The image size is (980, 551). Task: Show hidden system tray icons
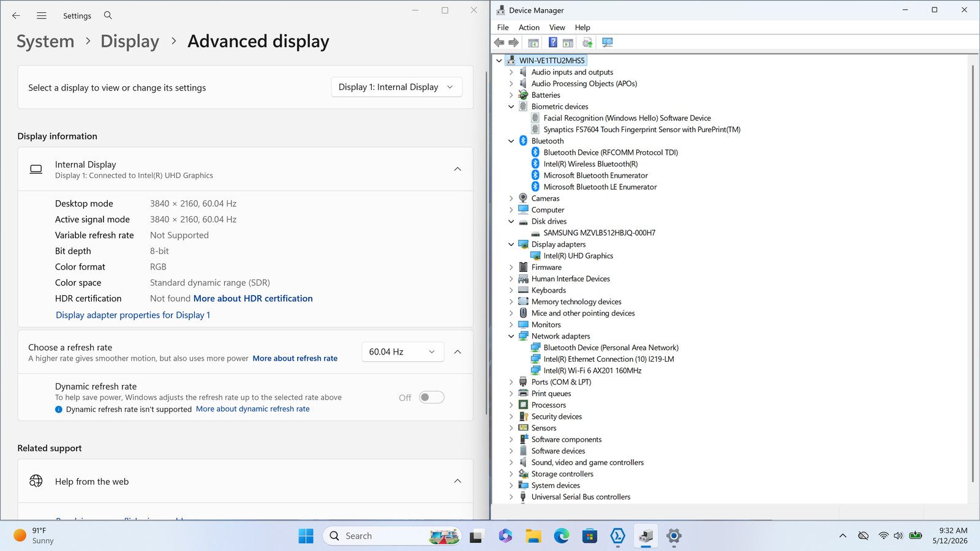843,536
